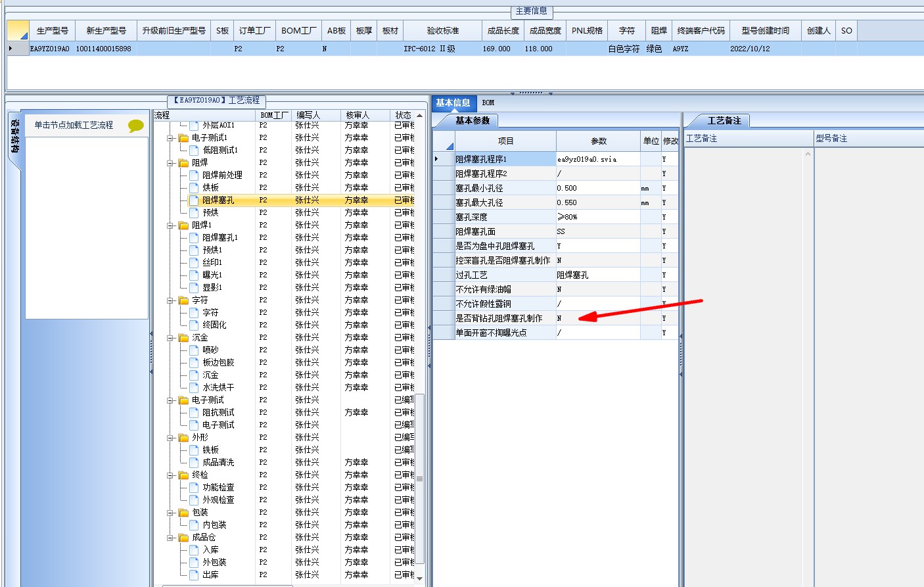The height and width of the screenshot is (587, 924).
Task: Click the 单面开窗不掏曝光点 parameter row
Action: pos(556,333)
